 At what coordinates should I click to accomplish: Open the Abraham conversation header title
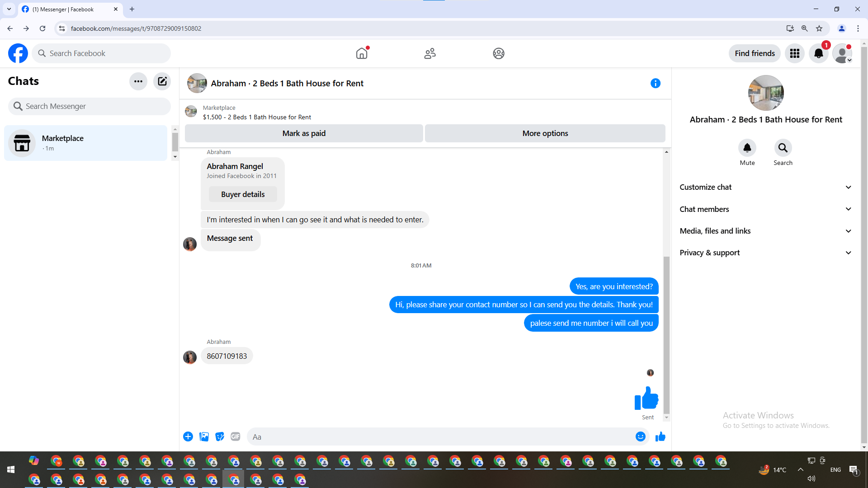[x=287, y=83]
